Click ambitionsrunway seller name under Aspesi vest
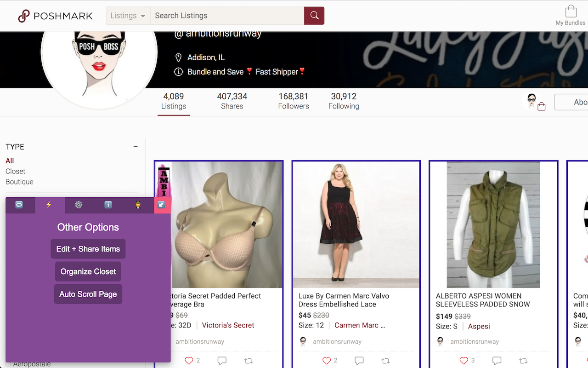 point(475,341)
